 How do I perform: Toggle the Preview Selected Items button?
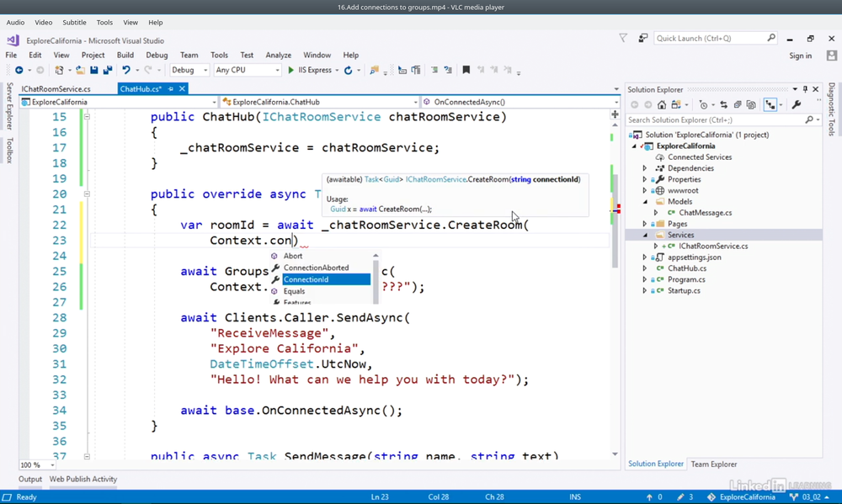coord(770,104)
